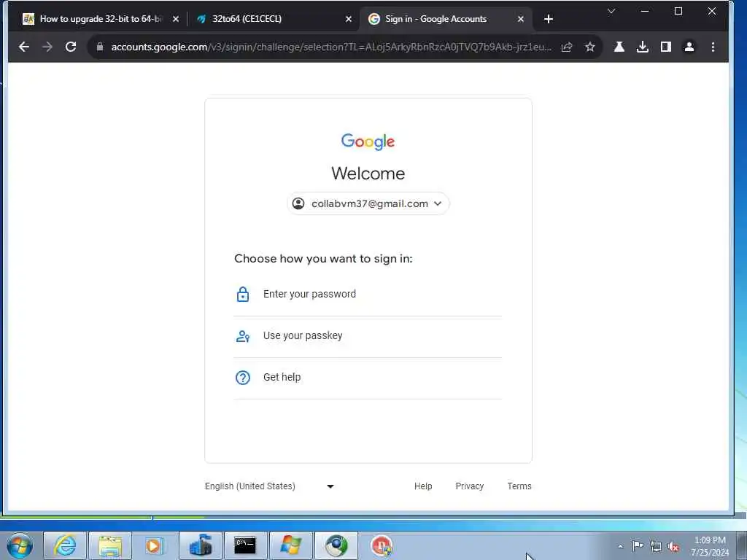The width and height of the screenshot is (747, 560).
Task: Reload the current page
Action: pos(71,47)
